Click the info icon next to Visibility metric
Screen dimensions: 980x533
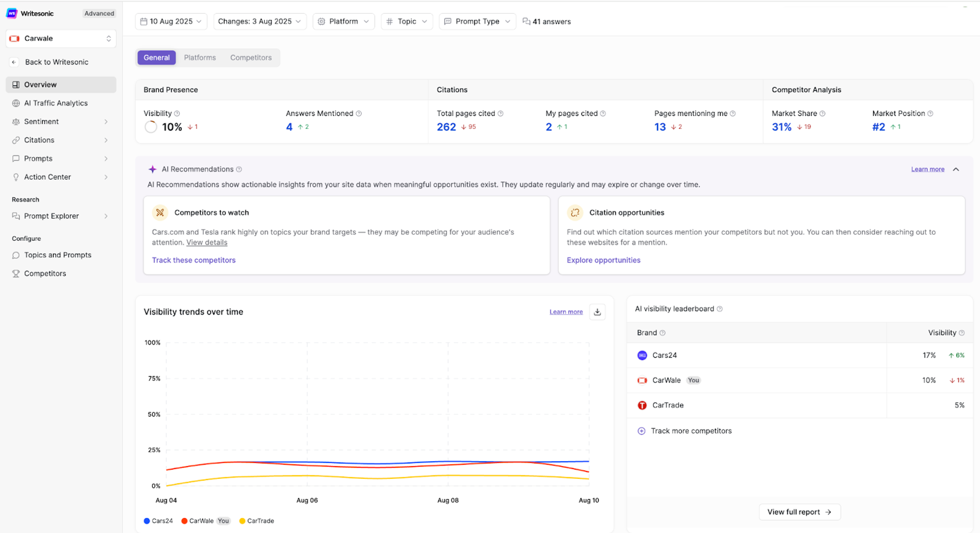[x=177, y=114]
